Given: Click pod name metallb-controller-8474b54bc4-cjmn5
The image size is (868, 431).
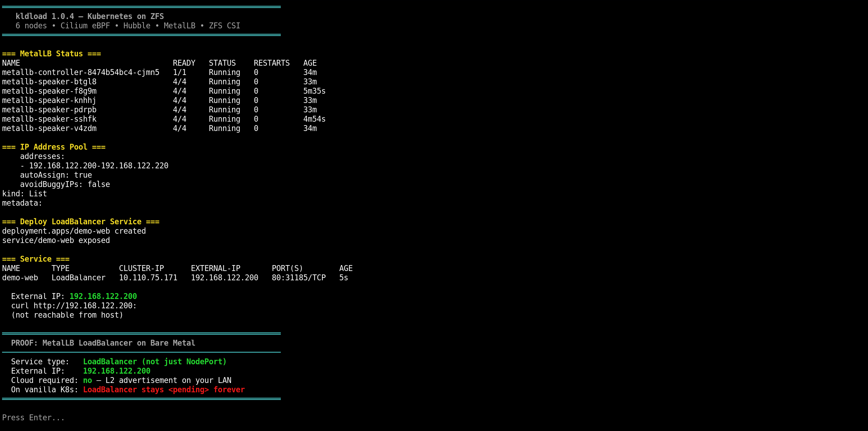Looking at the screenshot, I should [x=81, y=72].
